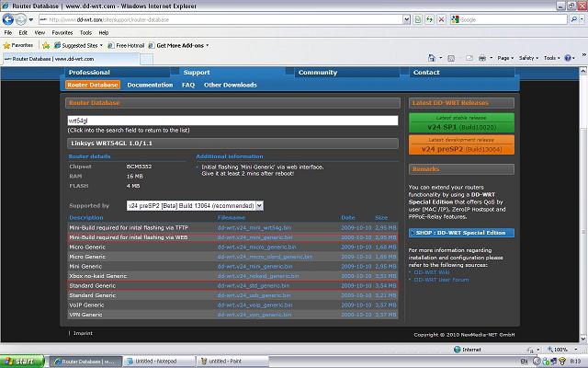Click the search magnifier icon
The height and width of the screenshot is (368, 588).
click(575, 19)
